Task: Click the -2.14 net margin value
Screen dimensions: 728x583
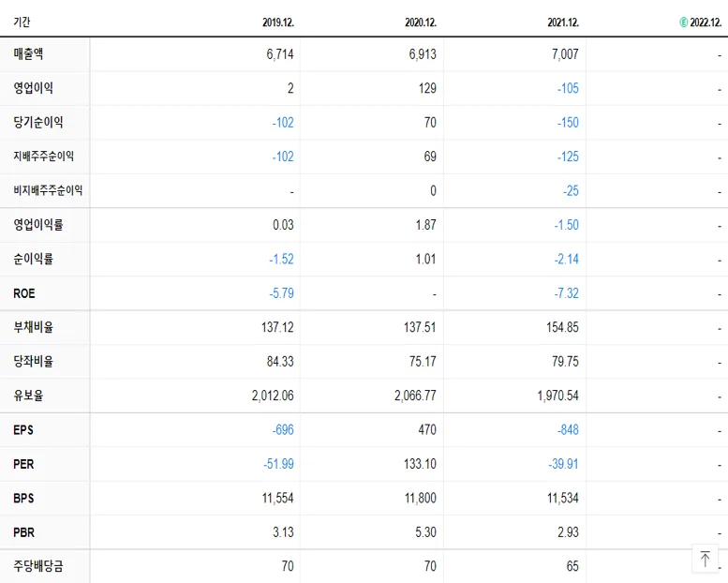Action: [567, 260]
